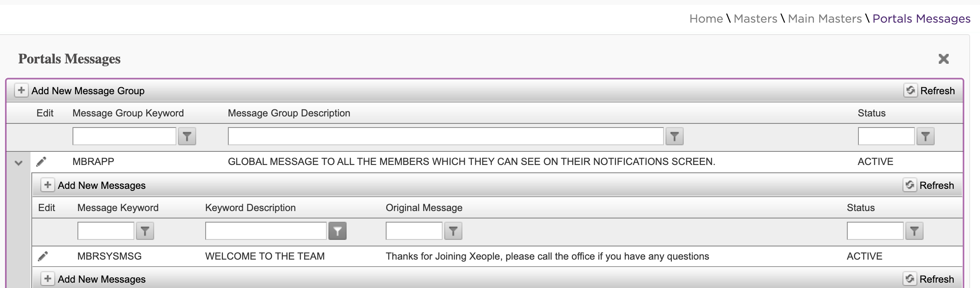
Task: Open filter options for Message Group Description
Action: click(x=674, y=137)
